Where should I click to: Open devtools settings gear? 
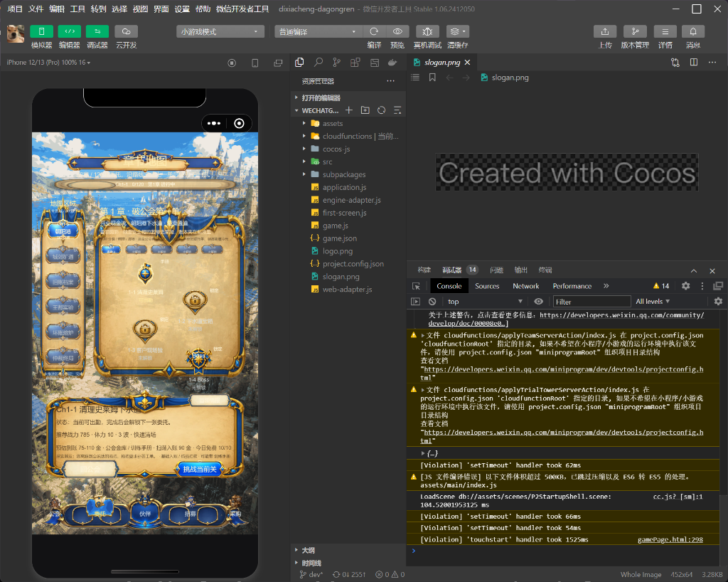point(686,286)
